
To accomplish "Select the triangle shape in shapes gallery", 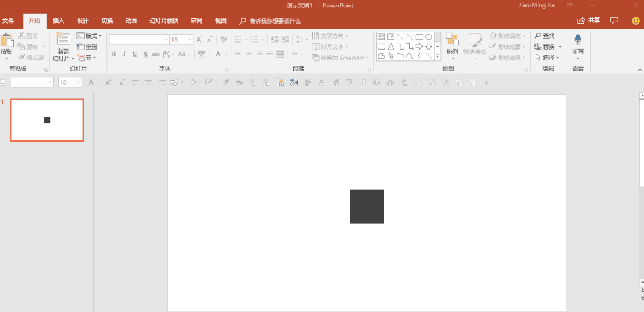I will click(390, 47).
